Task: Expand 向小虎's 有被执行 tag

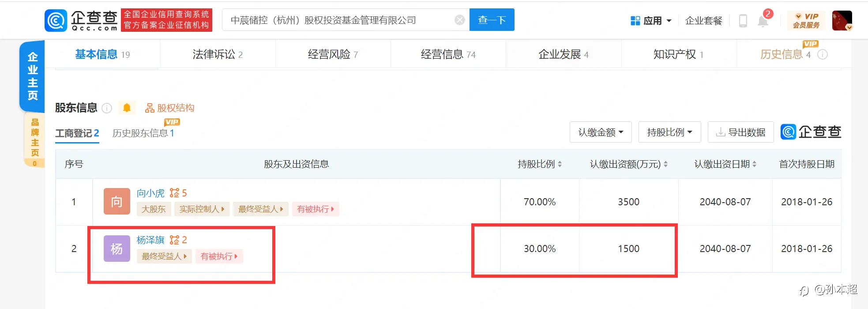Action: (x=316, y=209)
